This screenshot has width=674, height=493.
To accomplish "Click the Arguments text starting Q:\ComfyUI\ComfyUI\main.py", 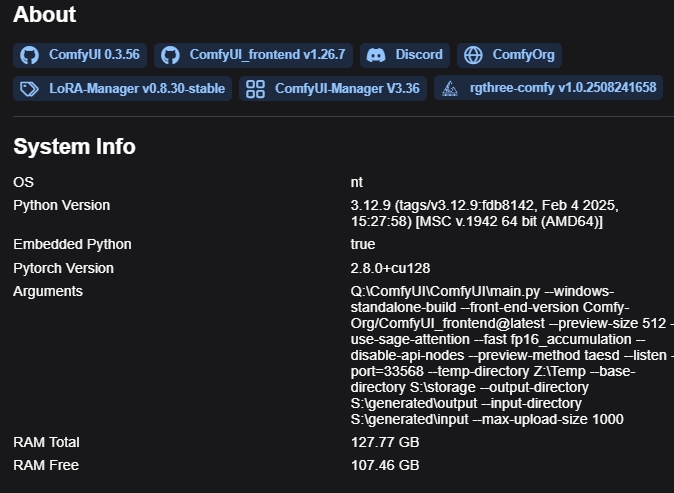I will coord(512,355).
